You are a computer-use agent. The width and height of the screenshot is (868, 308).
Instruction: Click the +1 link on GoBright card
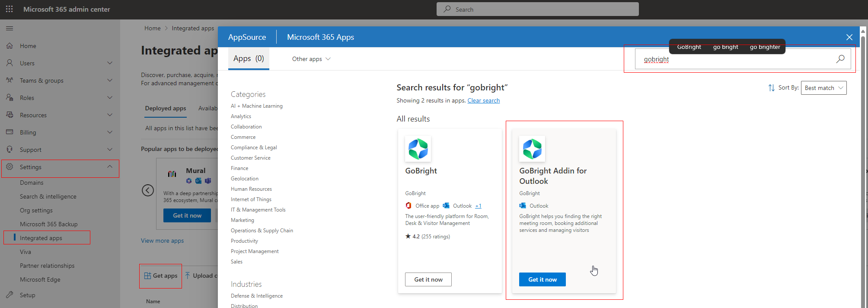tap(478, 206)
